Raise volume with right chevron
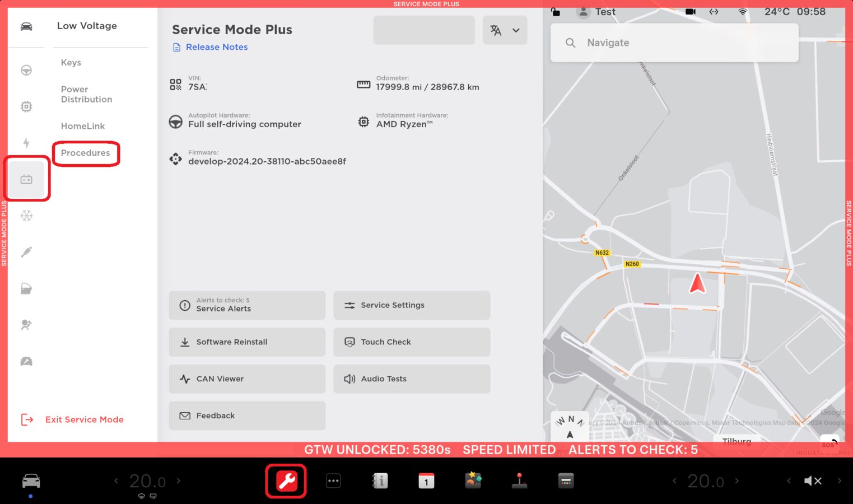The width and height of the screenshot is (853, 504). (839, 480)
